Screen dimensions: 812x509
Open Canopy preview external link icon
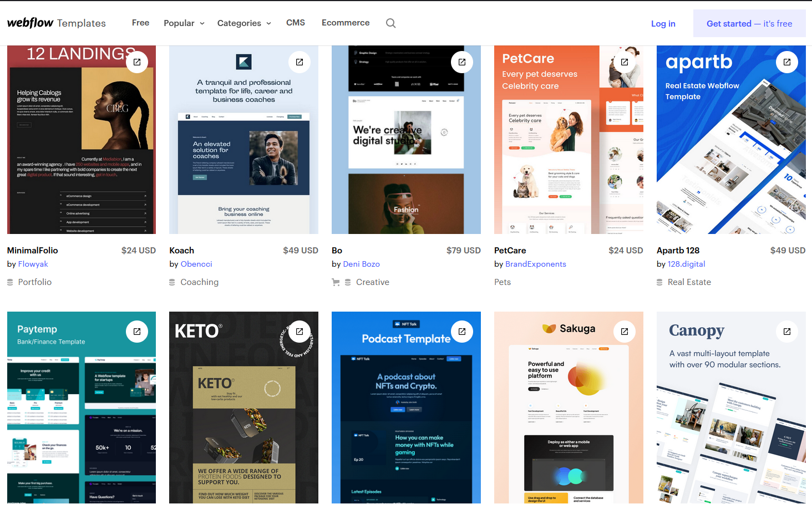[x=787, y=332]
